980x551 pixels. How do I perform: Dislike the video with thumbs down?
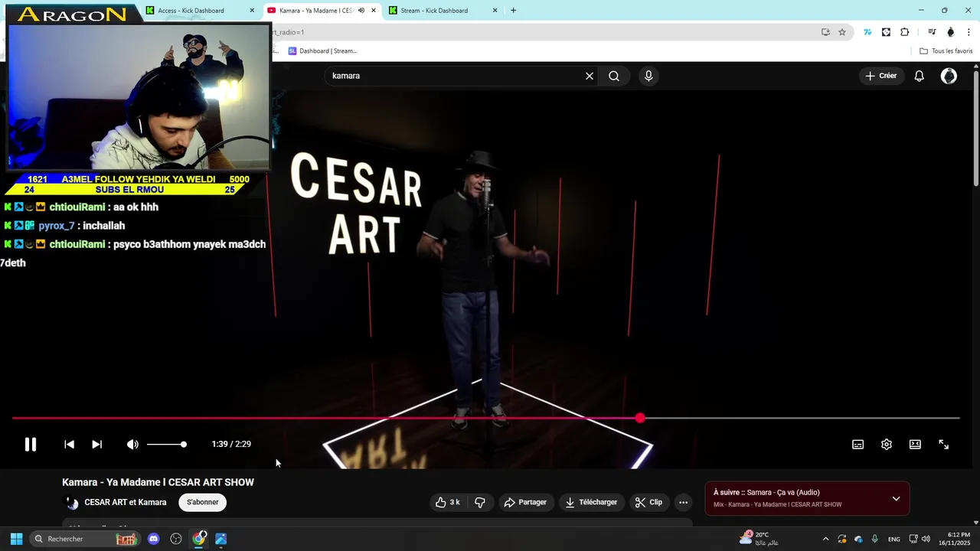tap(480, 502)
